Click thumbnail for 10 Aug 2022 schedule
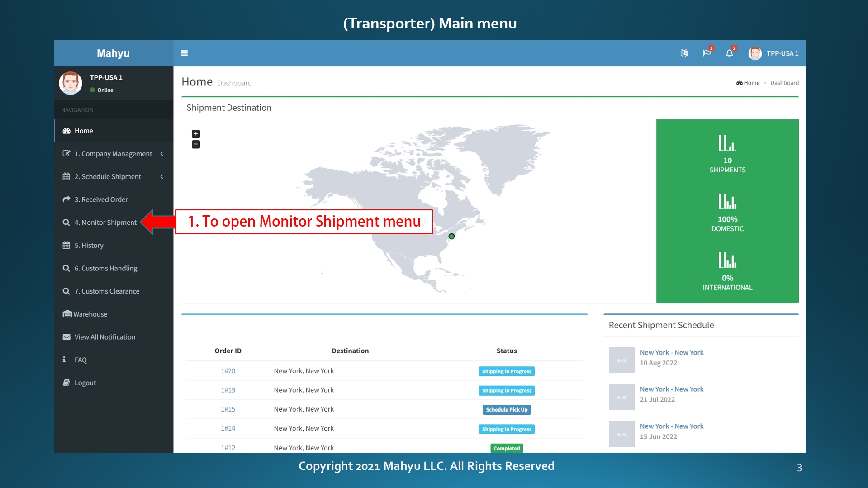868x488 pixels. click(x=621, y=360)
